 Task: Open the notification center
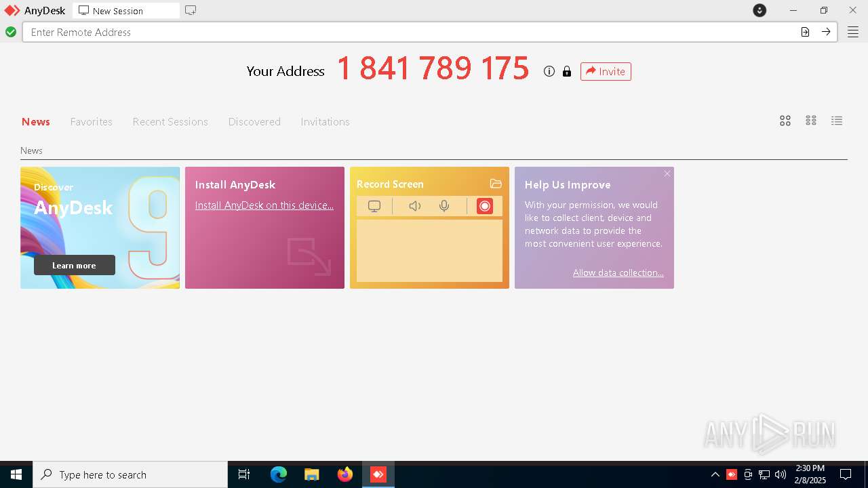[846, 474]
